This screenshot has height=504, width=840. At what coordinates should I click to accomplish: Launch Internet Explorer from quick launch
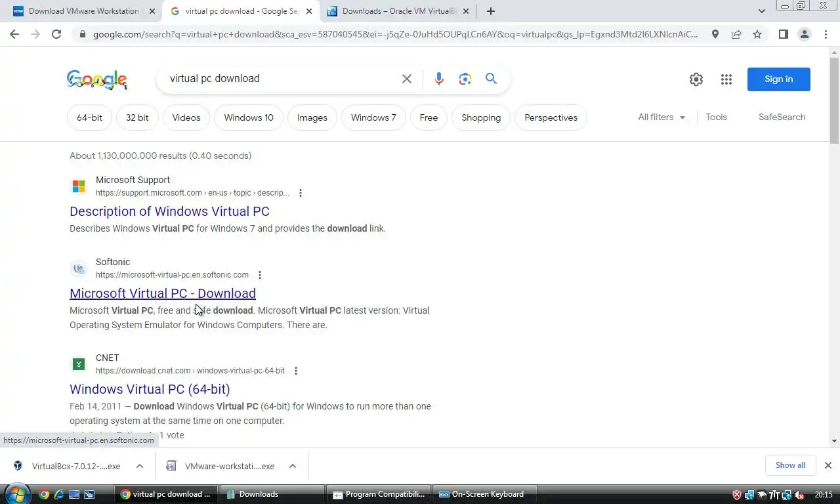59,494
